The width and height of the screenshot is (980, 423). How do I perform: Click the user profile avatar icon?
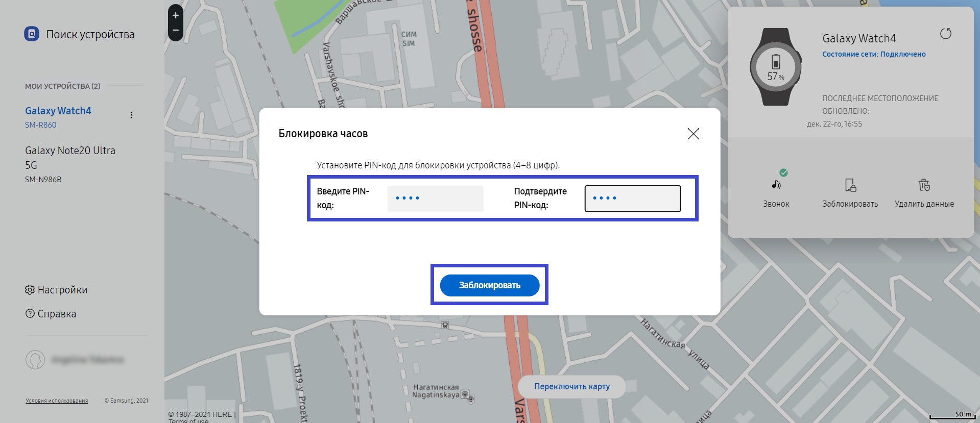35,360
